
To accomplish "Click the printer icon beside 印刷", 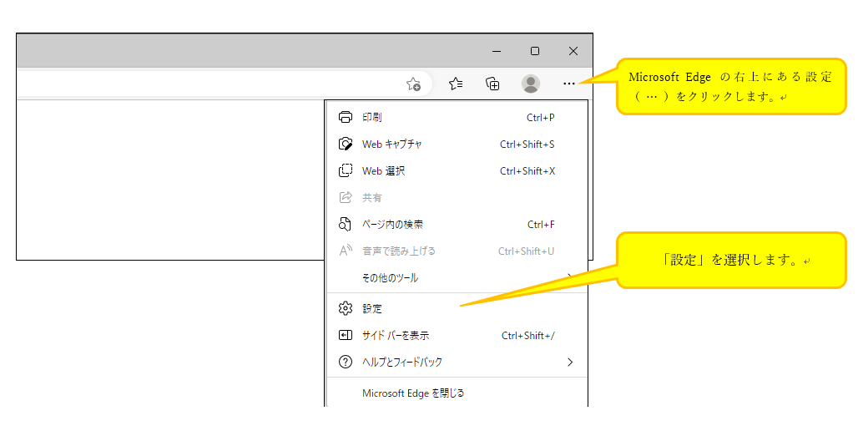I will pos(346,118).
